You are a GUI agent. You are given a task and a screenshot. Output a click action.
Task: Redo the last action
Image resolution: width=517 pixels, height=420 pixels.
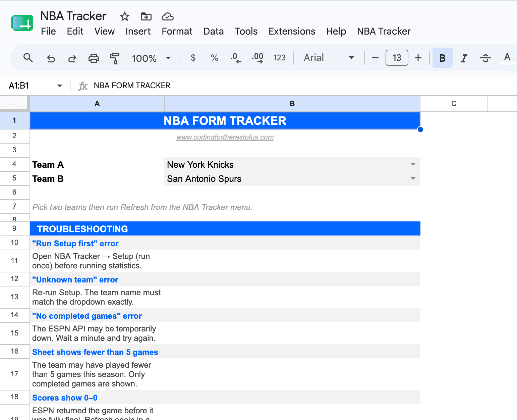coord(72,58)
